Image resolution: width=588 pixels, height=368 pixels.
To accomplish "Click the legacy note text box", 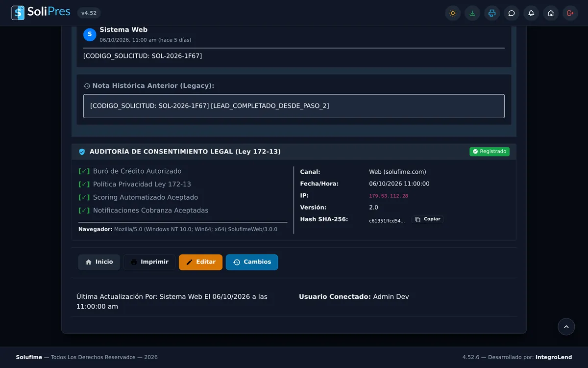I will pos(294,106).
